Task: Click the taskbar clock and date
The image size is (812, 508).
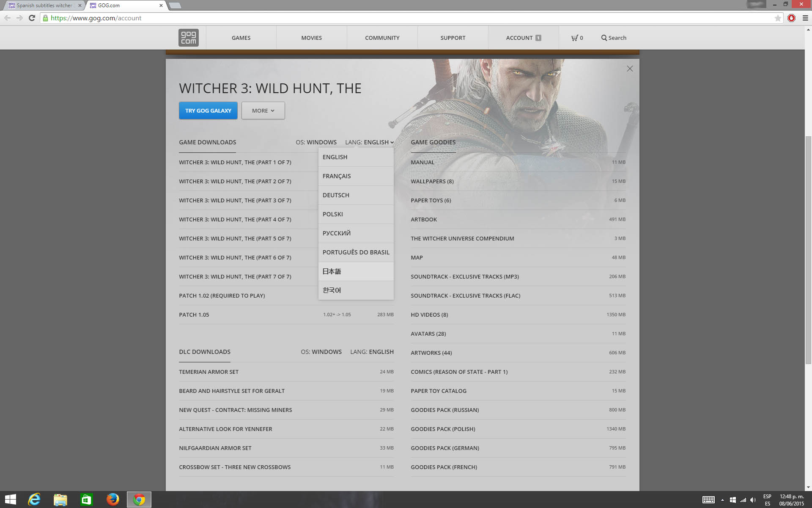Action: pyautogui.click(x=792, y=500)
